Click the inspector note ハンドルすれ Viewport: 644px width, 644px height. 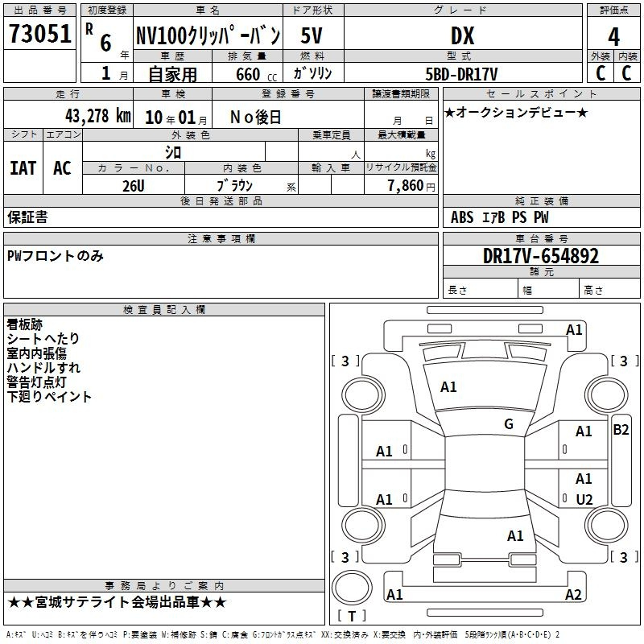43,368
